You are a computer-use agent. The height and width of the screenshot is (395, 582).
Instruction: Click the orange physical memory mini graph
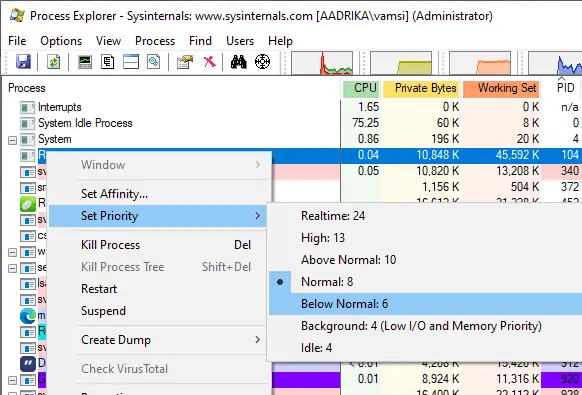click(x=480, y=63)
